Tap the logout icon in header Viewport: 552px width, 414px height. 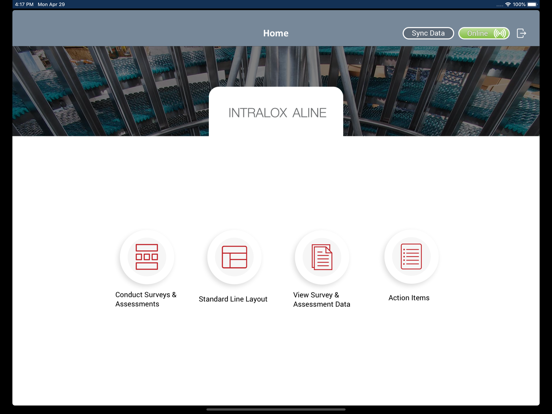521,33
